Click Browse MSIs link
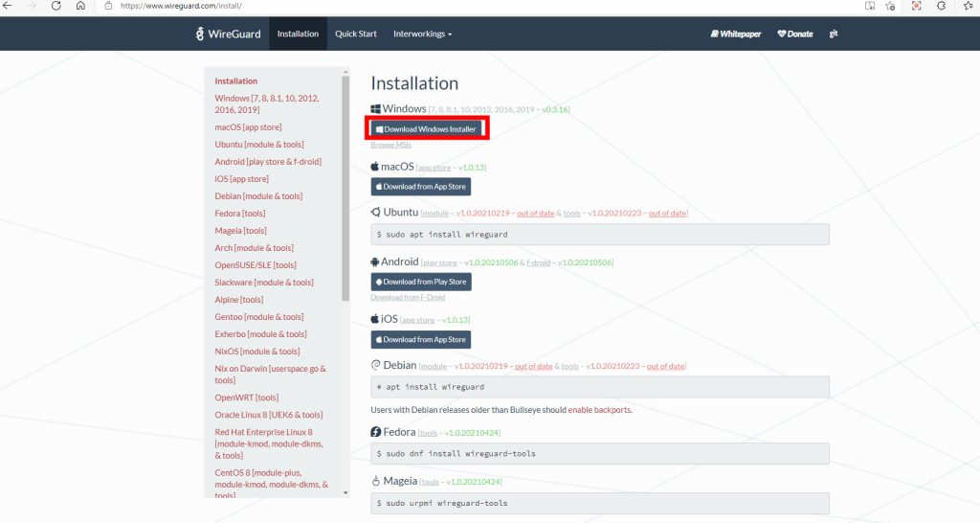Image resolution: width=980 pixels, height=523 pixels. tap(391, 145)
